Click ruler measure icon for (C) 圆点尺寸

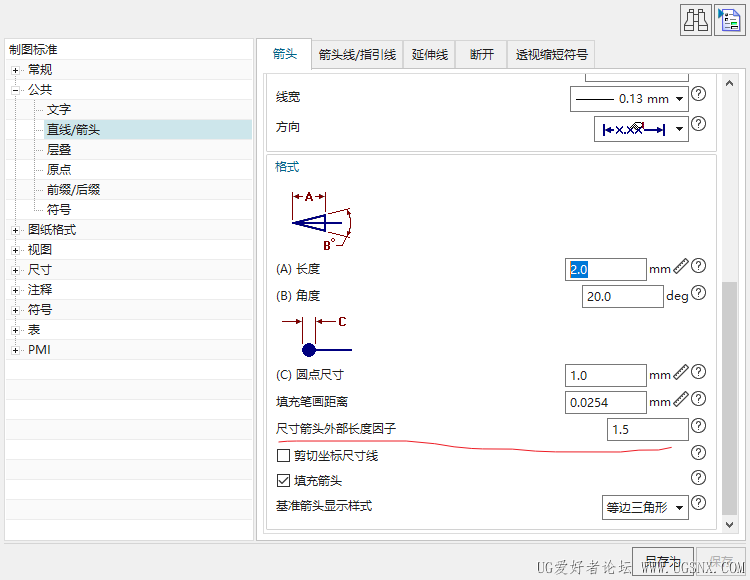pyautogui.click(x=681, y=372)
